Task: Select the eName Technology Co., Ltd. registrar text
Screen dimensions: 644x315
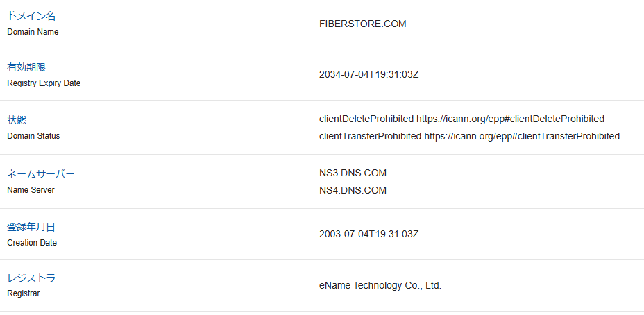Action: point(380,285)
